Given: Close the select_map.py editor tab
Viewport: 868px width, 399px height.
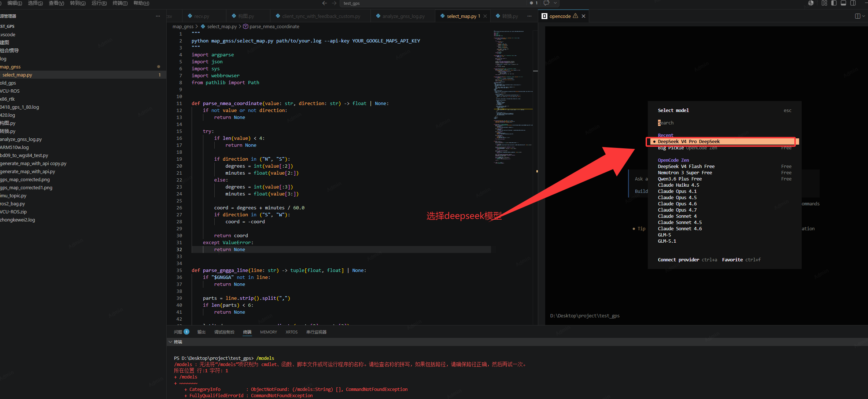Looking at the screenshot, I should pyautogui.click(x=485, y=16).
